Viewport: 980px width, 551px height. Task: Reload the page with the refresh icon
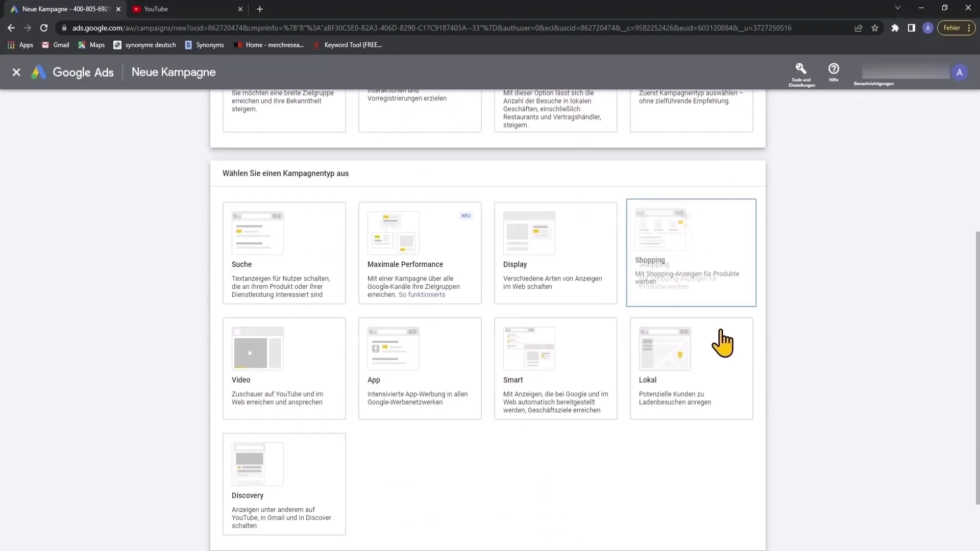44,28
